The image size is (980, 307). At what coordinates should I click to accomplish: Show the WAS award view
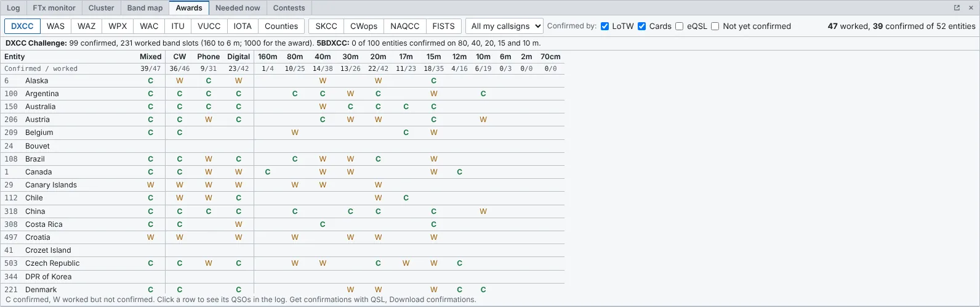tap(55, 26)
